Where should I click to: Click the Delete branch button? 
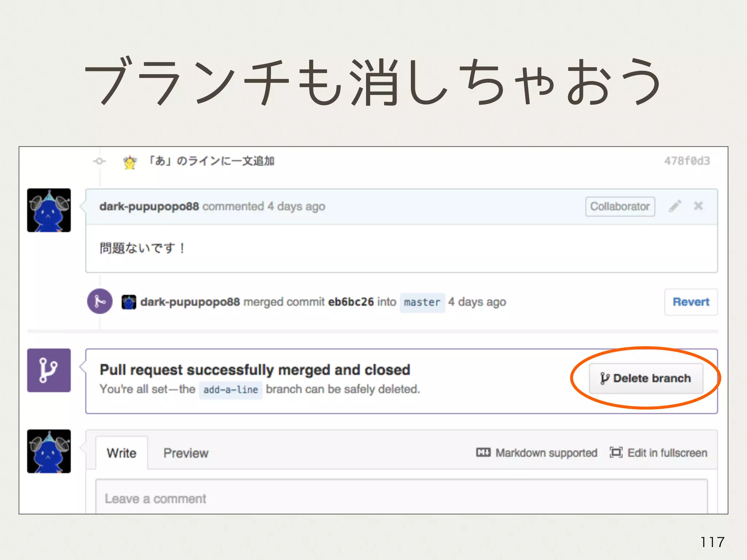(x=646, y=378)
